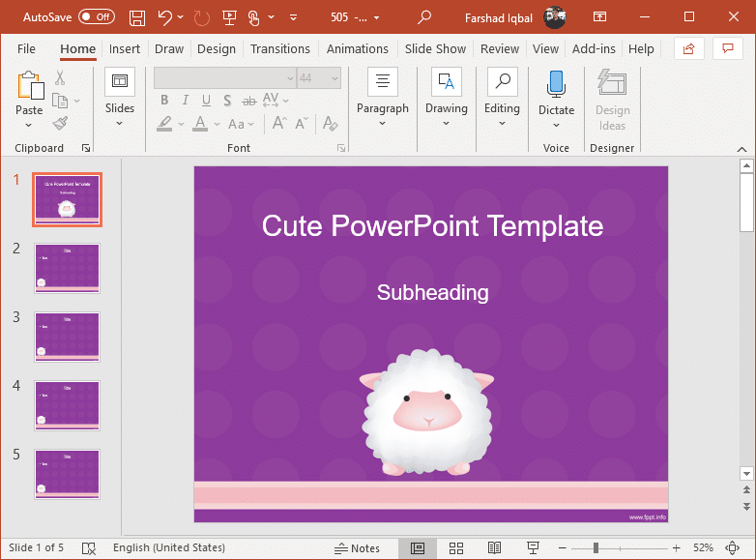Click the Drawing group button
Screen dimensions: 756x560
pos(447,98)
